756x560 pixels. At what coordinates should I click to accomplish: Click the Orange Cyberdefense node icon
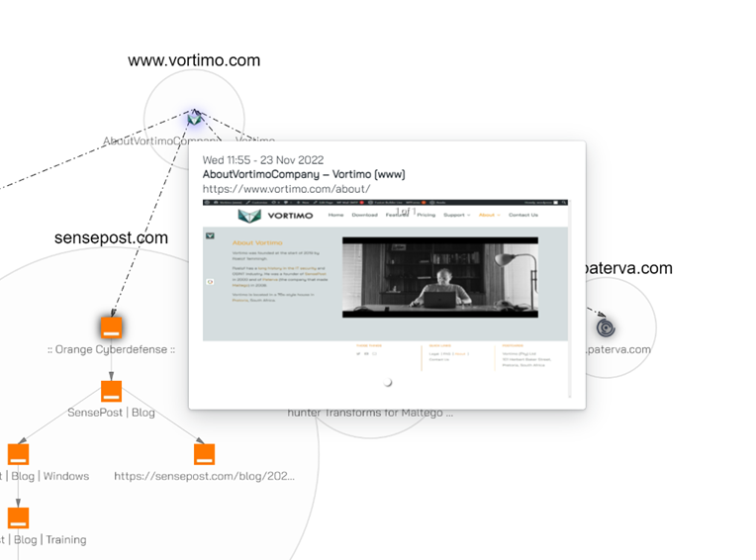(x=112, y=327)
